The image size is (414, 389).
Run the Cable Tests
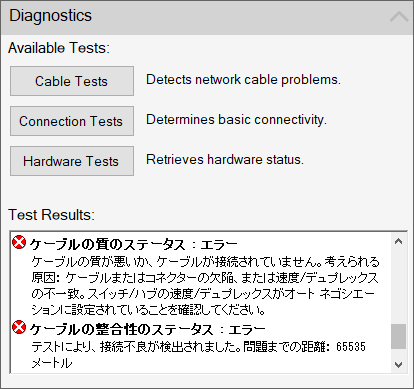click(72, 81)
